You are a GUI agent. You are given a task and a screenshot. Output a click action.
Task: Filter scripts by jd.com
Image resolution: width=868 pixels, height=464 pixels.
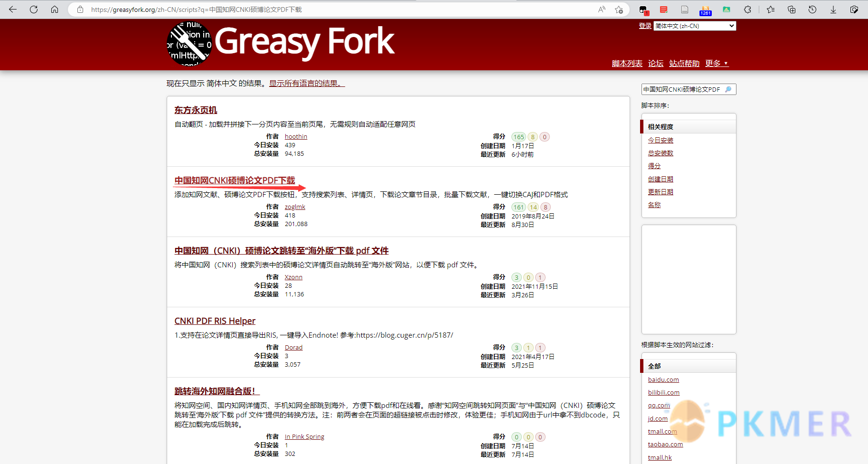pos(658,418)
